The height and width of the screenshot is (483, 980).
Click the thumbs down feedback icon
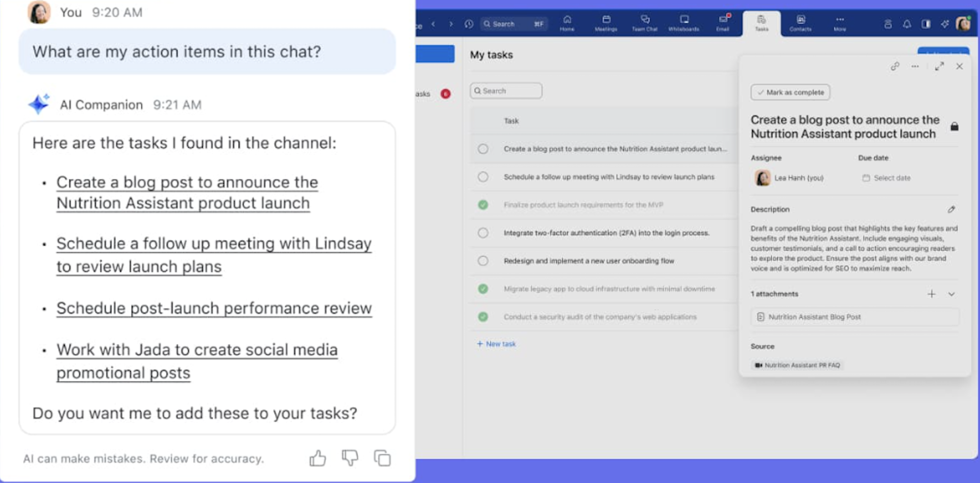[350, 459]
